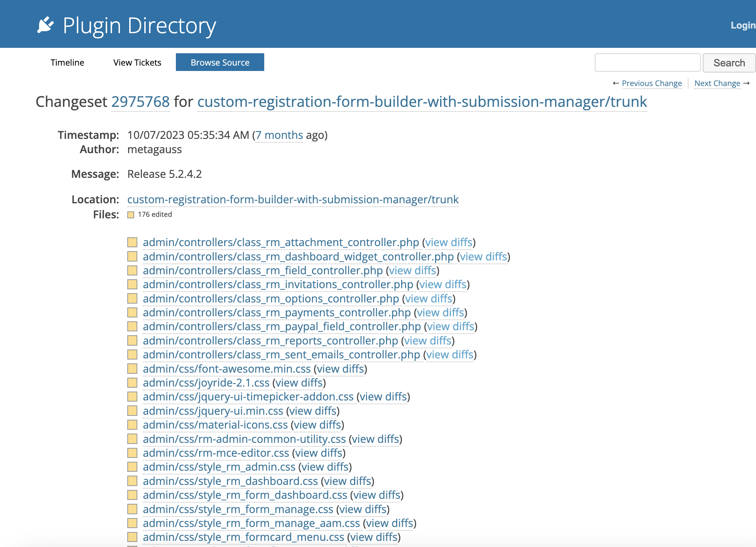Screen dimensions: 756x547
Task: View diffs for style_rm_formcard_menu.css
Action: (374, 537)
